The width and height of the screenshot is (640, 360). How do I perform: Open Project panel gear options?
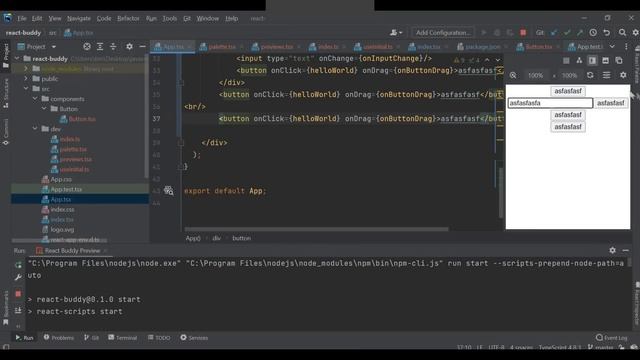tap(129, 47)
